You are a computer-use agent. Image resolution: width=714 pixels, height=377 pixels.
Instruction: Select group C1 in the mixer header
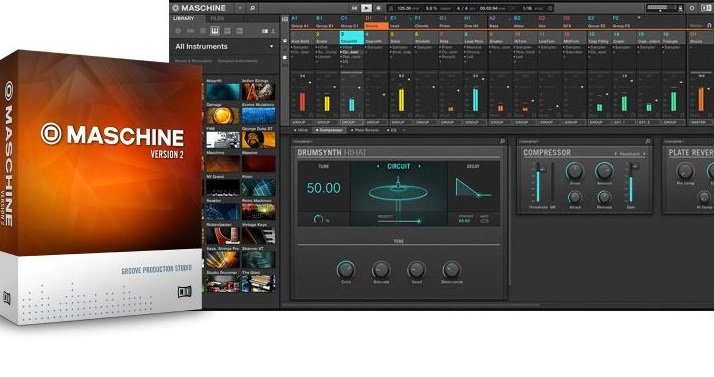352,22
